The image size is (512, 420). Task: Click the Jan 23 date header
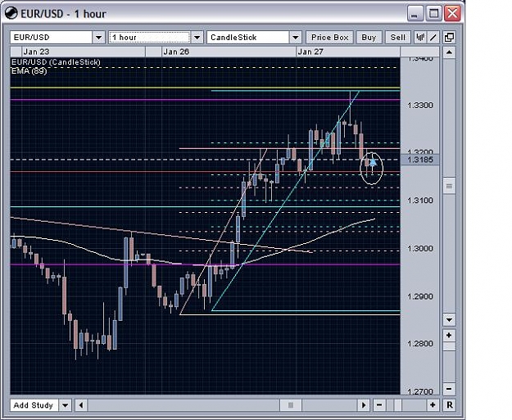pos(36,52)
